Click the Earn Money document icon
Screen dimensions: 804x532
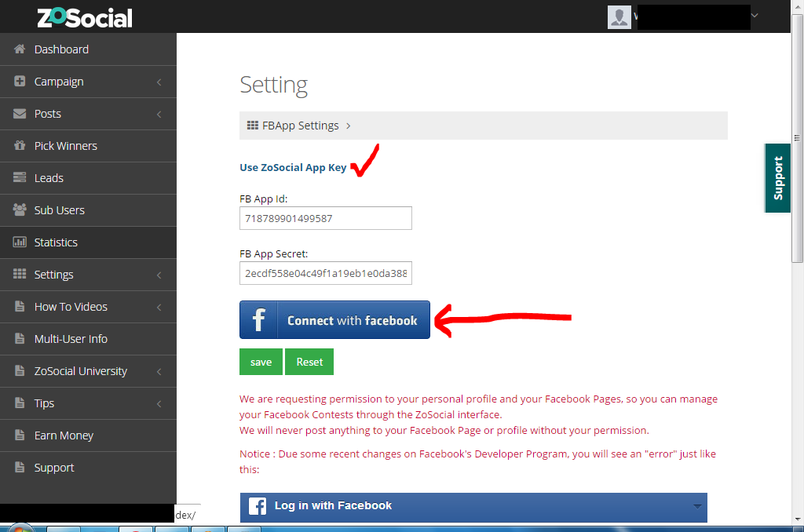tap(20, 435)
